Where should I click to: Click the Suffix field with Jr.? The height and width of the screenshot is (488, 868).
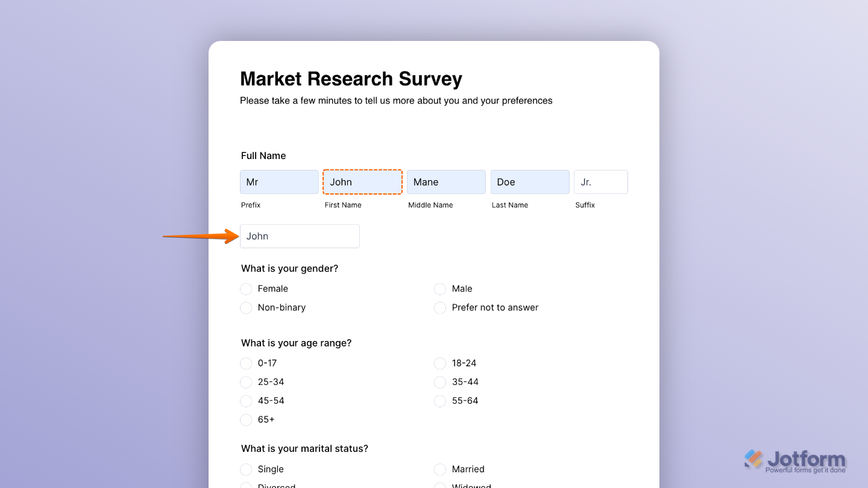pos(600,182)
